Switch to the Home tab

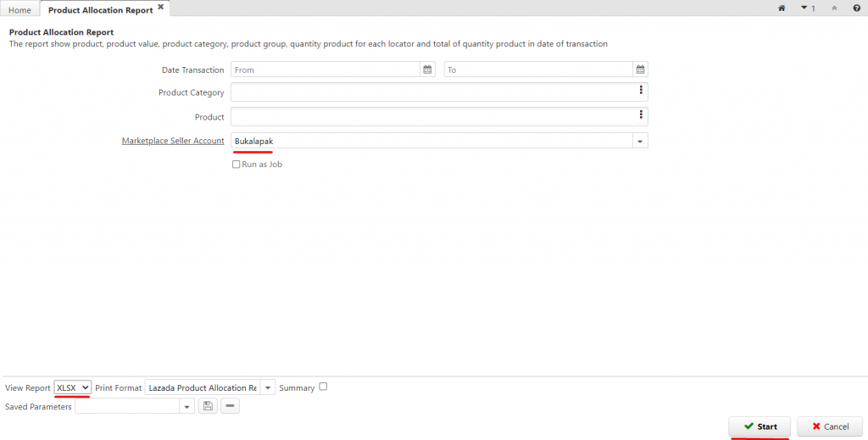click(x=20, y=10)
